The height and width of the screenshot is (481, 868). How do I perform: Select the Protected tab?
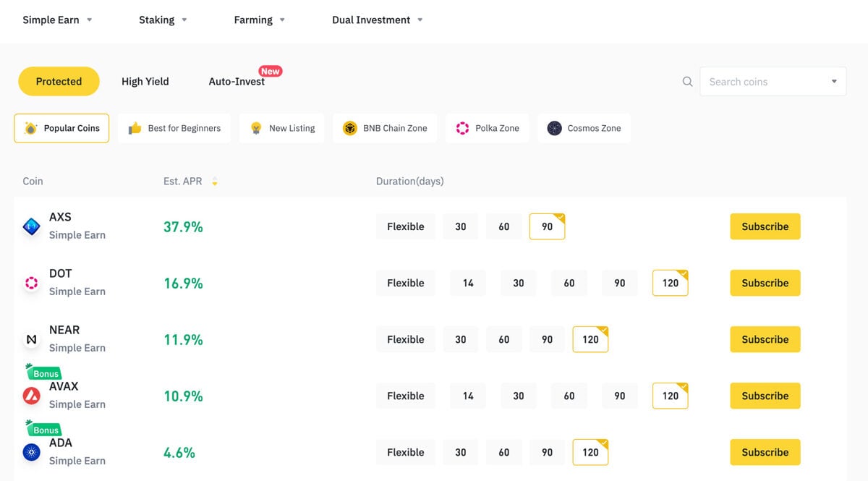(x=59, y=82)
